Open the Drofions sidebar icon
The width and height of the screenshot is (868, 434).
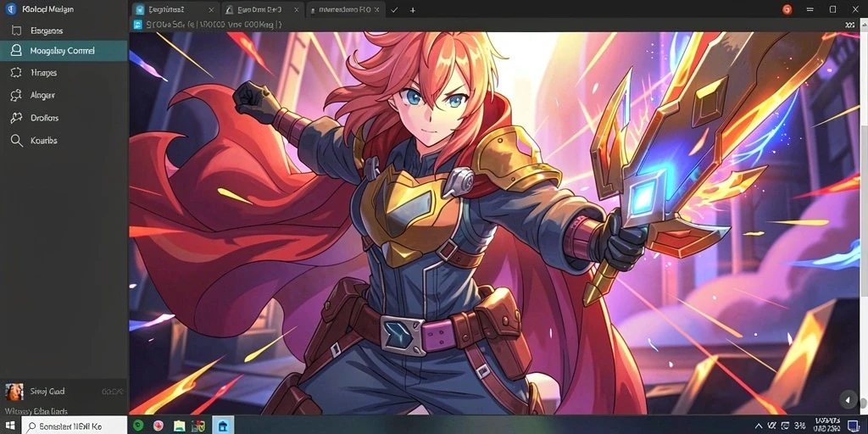click(x=16, y=118)
